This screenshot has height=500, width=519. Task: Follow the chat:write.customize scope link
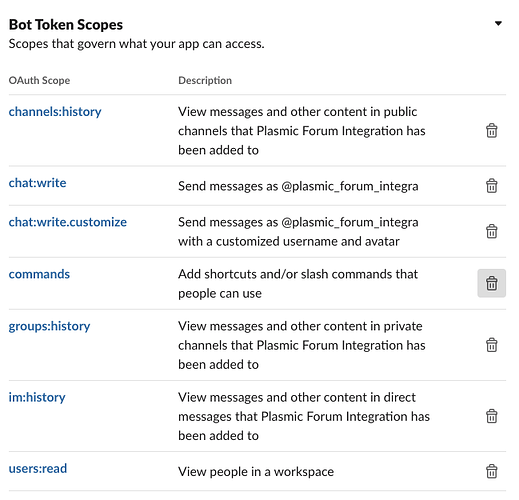pos(68,222)
